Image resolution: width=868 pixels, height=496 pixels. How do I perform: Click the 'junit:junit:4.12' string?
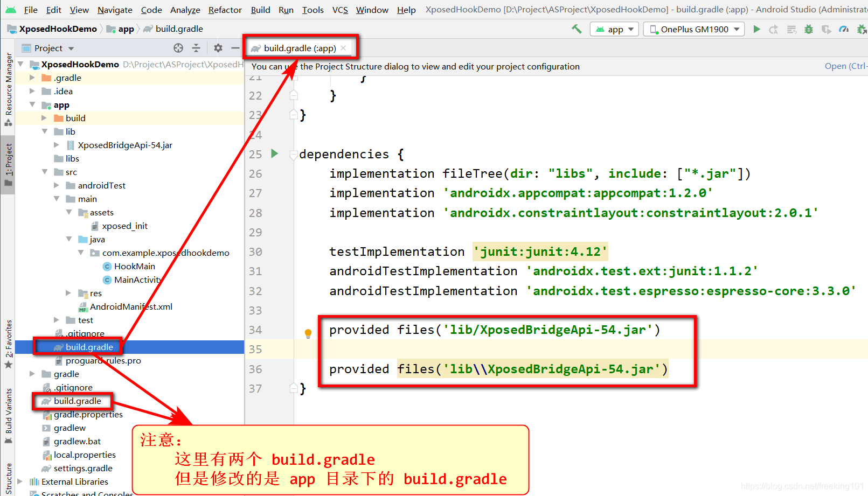click(x=540, y=252)
